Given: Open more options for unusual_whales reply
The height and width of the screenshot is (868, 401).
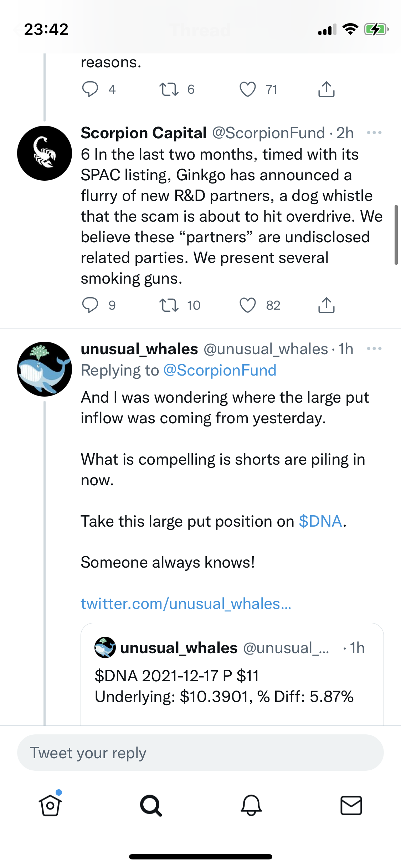Looking at the screenshot, I should (x=374, y=349).
